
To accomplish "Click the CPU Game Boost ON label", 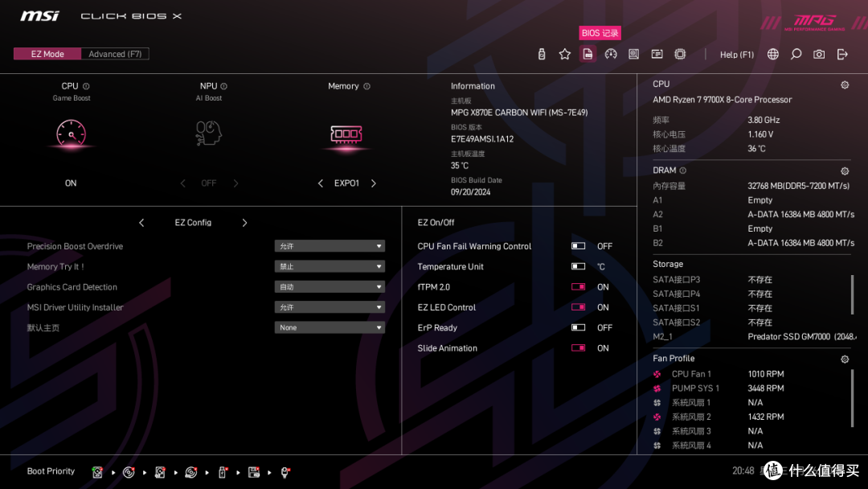I will pyautogui.click(x=71, y=183).
